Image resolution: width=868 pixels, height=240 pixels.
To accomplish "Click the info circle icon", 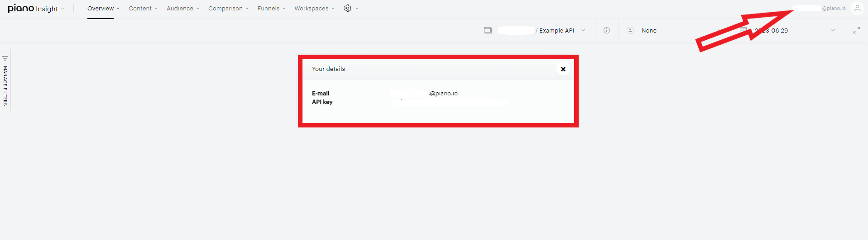I will click(607, 30).
